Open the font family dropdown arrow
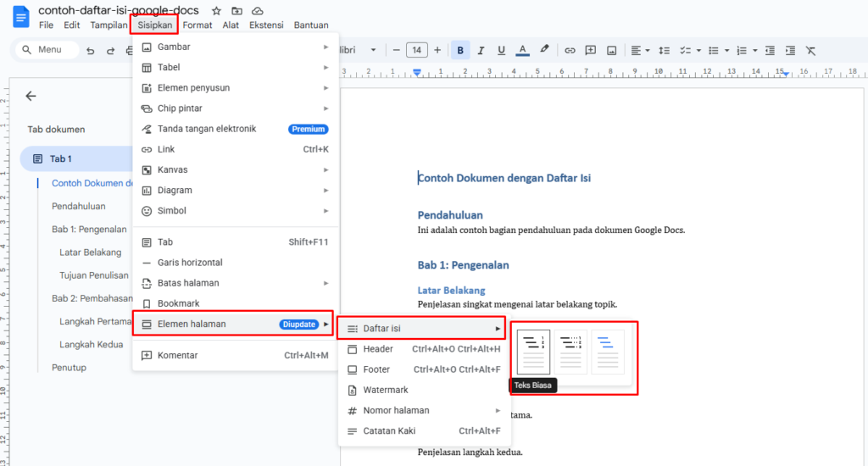Viewport: 868px width, 466px height. pos(373,50)
